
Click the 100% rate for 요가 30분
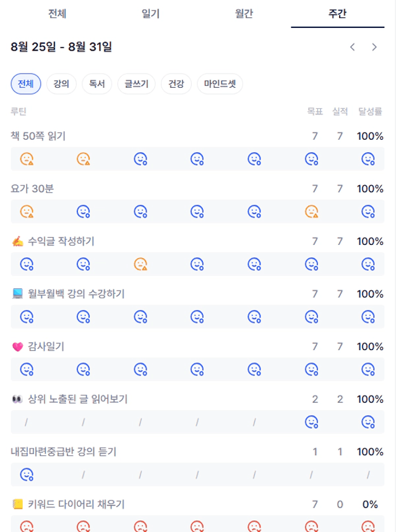(x=370, y=189)
